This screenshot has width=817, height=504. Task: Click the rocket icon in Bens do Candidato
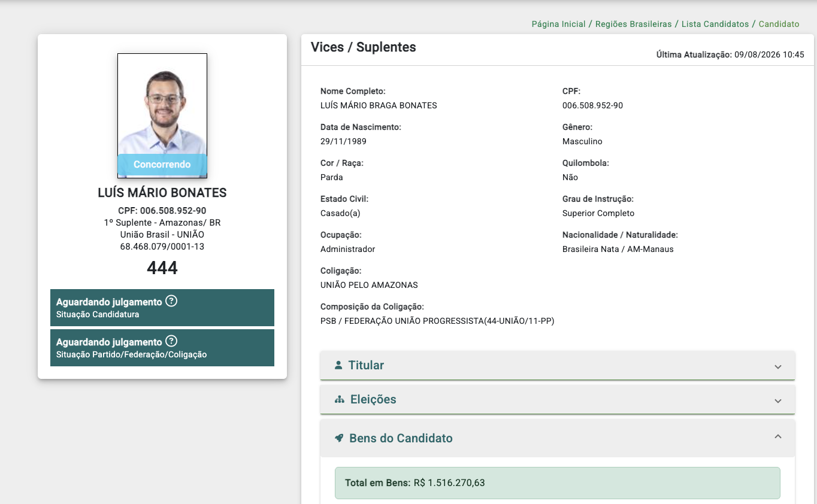pyautogui.click(x=339, y=438)
